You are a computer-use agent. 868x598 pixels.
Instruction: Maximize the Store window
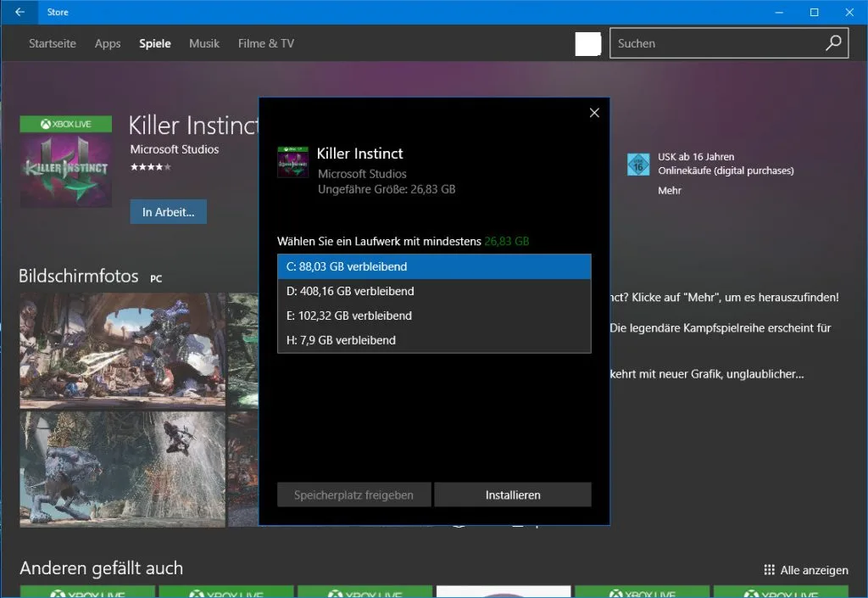(x=815, y=12)
